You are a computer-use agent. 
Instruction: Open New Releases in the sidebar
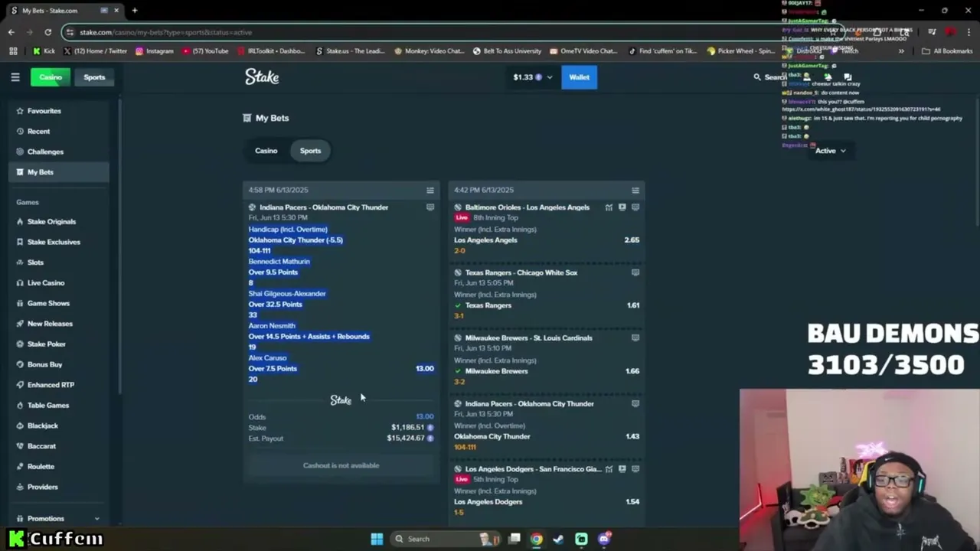coord(59,324)
